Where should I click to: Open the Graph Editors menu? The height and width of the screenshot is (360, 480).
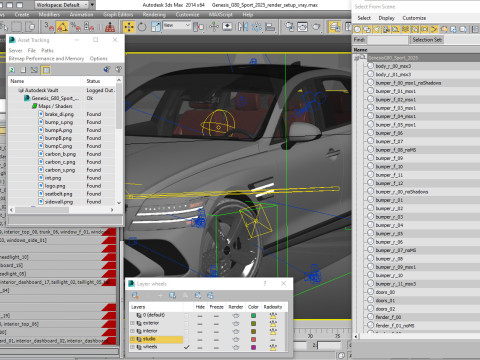118,15
